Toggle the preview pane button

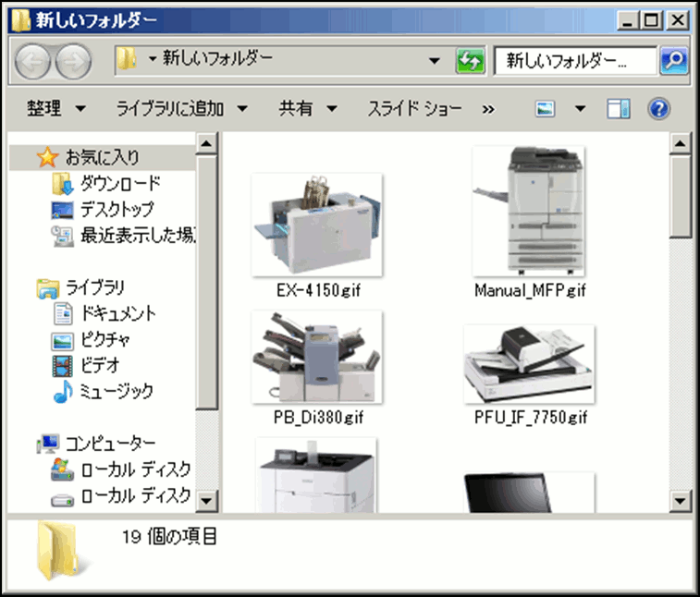click(x=618, y=109)
